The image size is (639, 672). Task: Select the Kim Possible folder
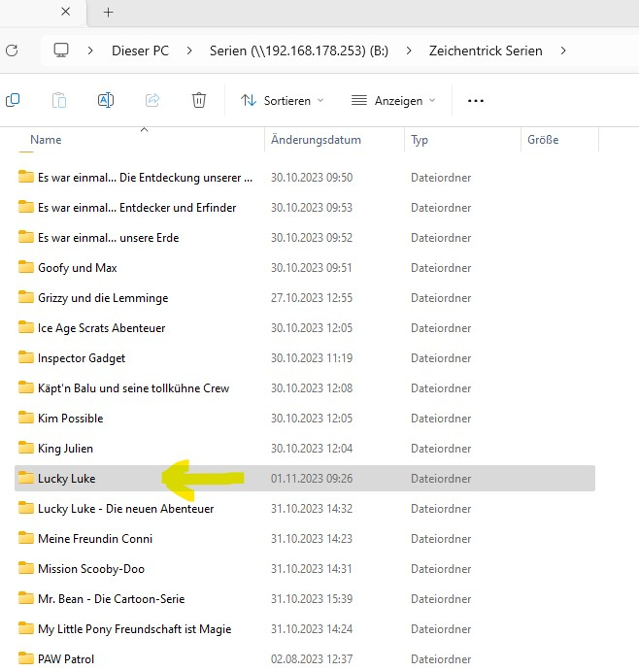click(70, 419)
